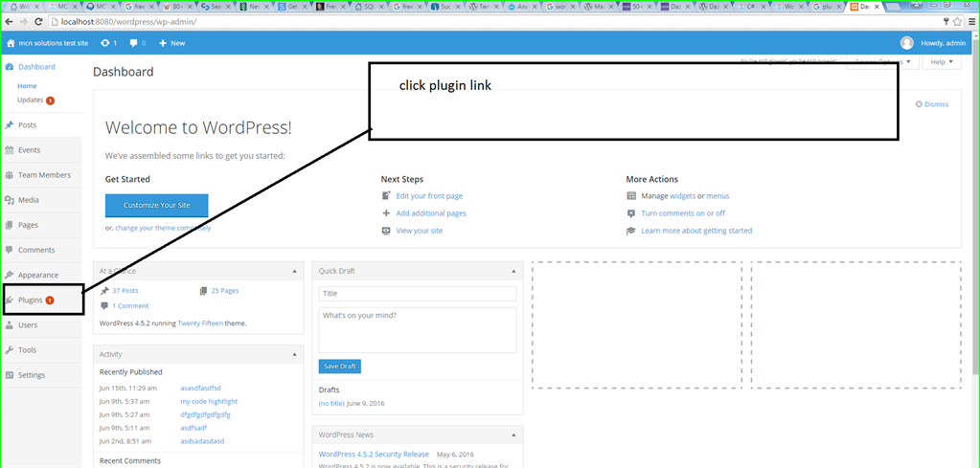The width and height of the screenshot is (980, 468).
Task: Collapse the WordPress News panel
Action: click(x=513, y=435)
